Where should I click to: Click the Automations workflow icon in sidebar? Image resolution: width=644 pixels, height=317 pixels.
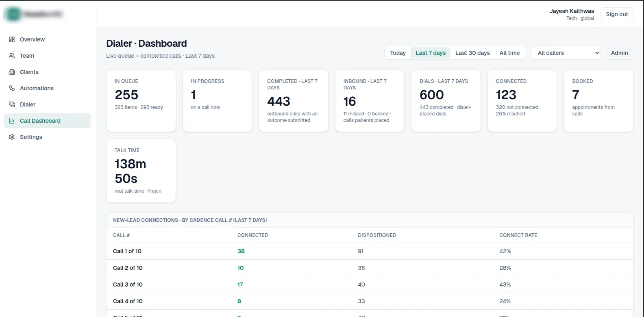click(12, 88)
